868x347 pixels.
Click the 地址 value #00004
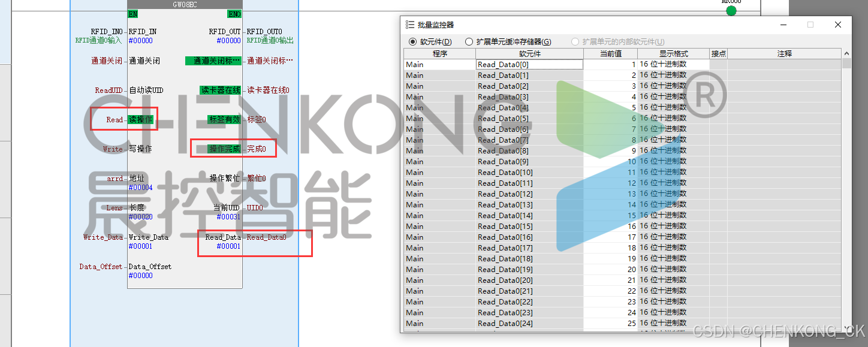point(140,188)
